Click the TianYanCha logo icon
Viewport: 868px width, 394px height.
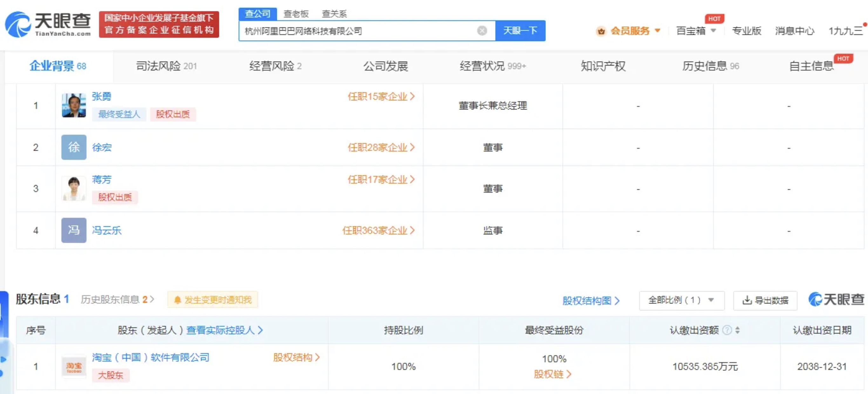tap(17, 24)
